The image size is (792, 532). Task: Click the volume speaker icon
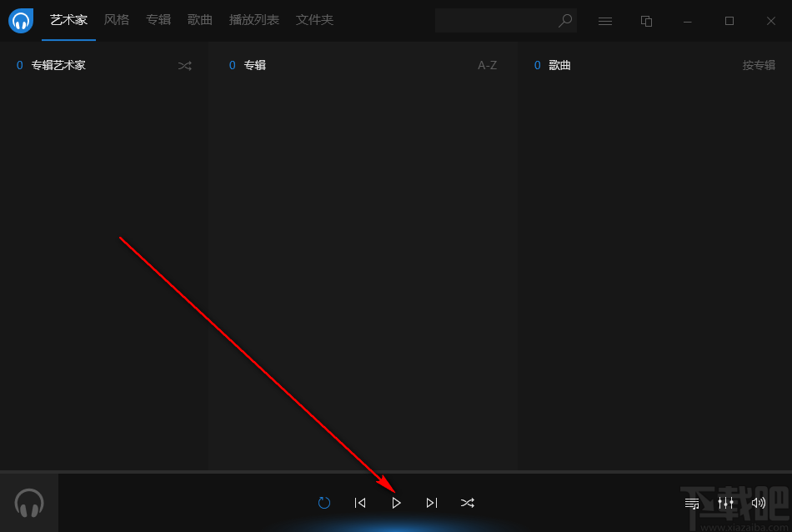(x=759, y=503)
